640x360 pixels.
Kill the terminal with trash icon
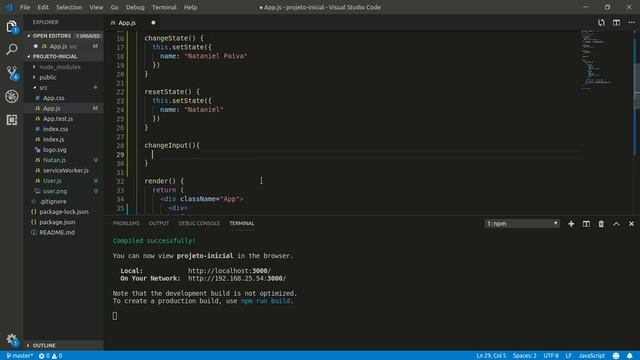[x=601, y=224]
